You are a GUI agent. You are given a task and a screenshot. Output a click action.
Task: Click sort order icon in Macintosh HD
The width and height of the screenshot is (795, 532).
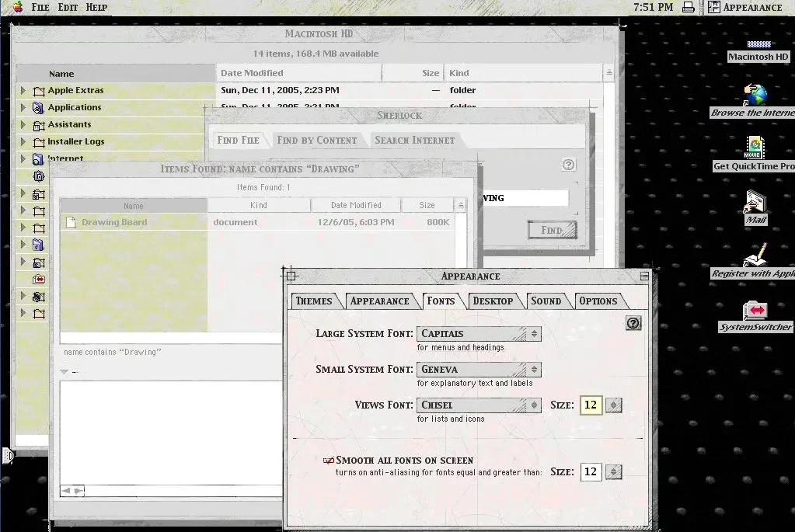click(609, 73)
